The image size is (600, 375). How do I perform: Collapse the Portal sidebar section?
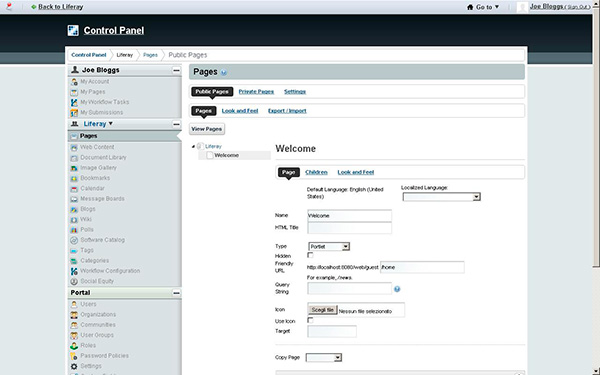176,293
